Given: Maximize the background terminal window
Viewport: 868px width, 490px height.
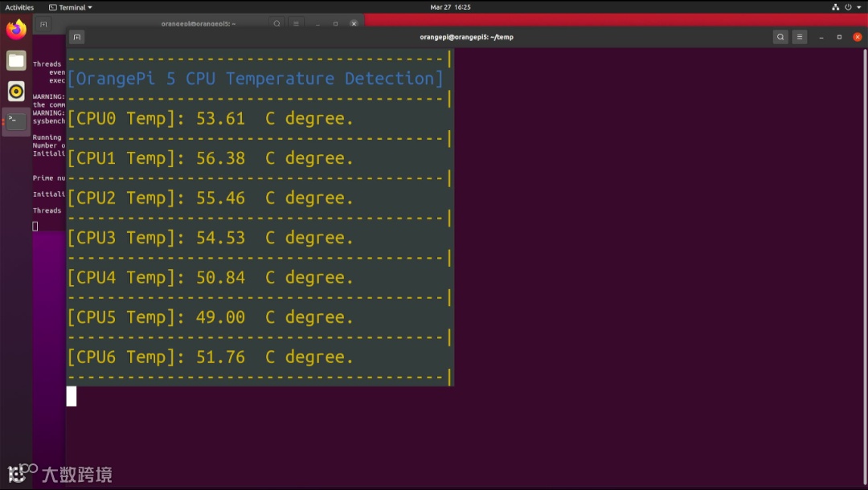Looking at the screenshot, I should point(335,24).
